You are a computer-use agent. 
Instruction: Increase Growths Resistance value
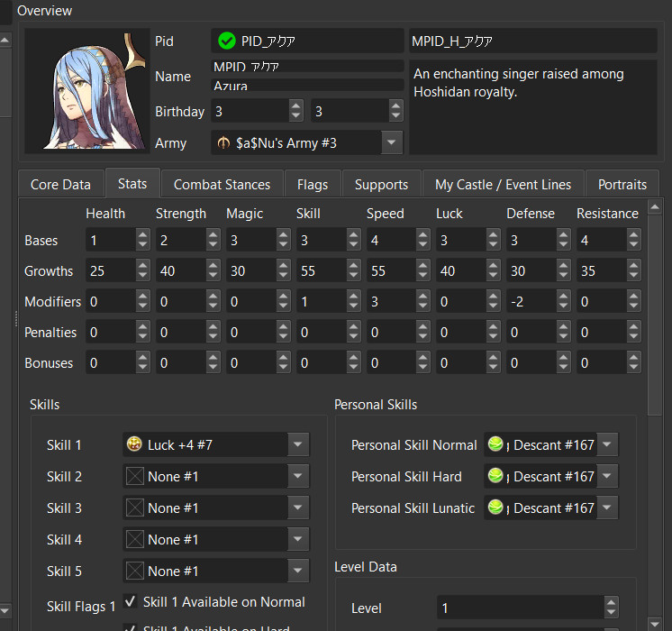click(633, 266)
